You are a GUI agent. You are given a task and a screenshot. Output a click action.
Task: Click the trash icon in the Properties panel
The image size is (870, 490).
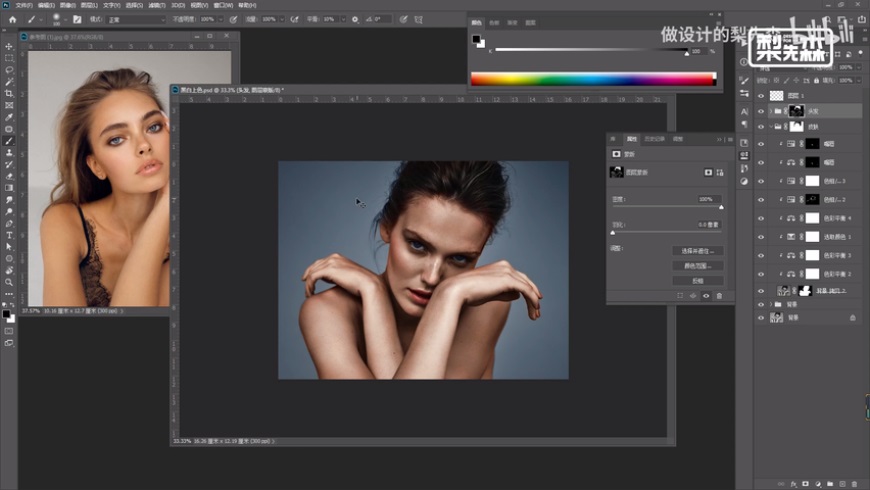(718, 296)
